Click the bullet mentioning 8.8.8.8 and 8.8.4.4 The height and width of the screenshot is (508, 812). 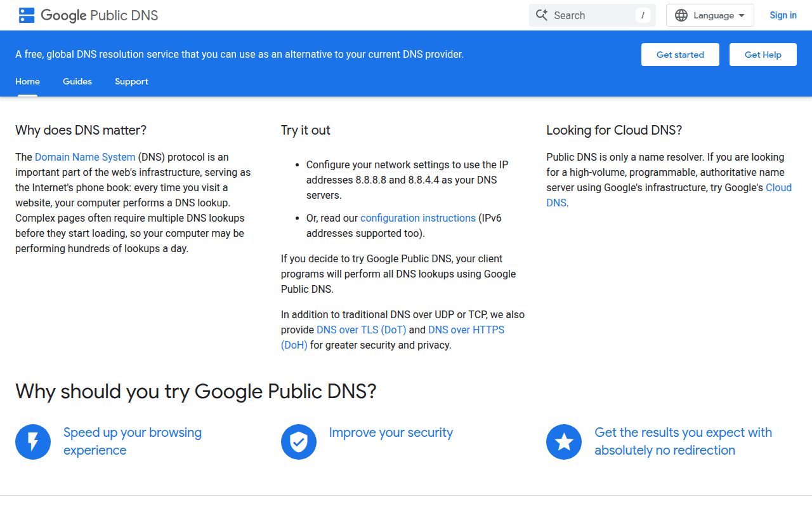tap(407, 180)
